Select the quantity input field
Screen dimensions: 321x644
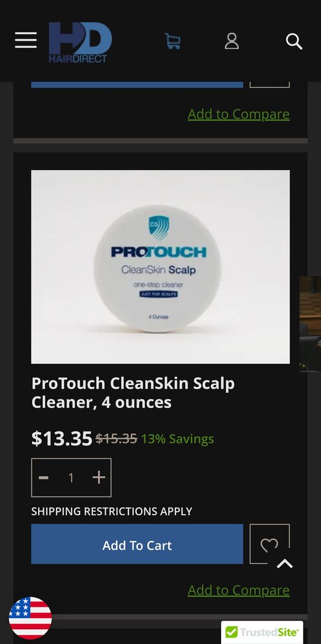pyautogui.click(x=71, y=478)
